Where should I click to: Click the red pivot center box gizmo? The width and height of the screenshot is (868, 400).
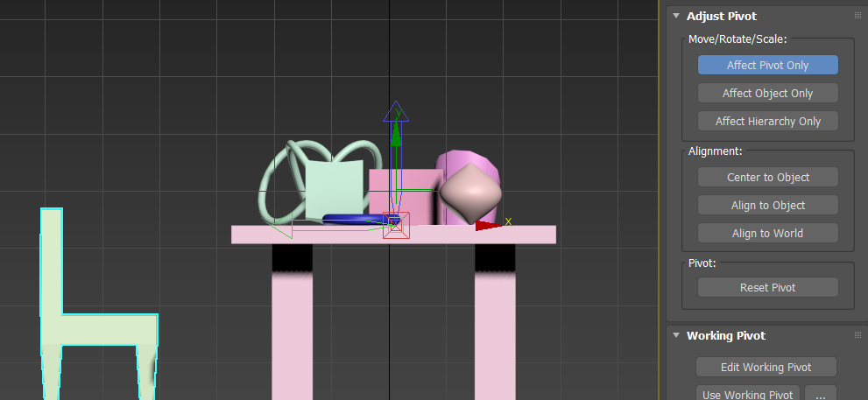click(x=396, y=225)
